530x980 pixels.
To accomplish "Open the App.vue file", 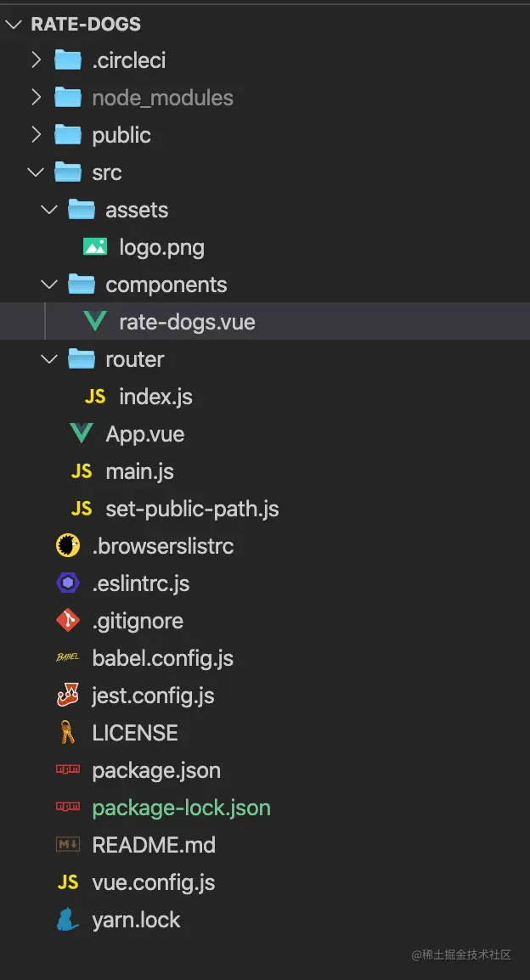I will 144,434.
